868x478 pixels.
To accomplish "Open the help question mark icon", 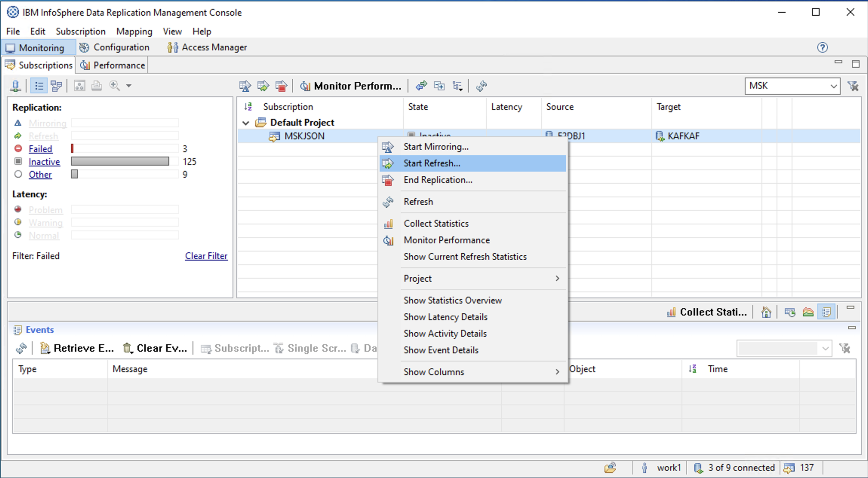I will (822, 47).
